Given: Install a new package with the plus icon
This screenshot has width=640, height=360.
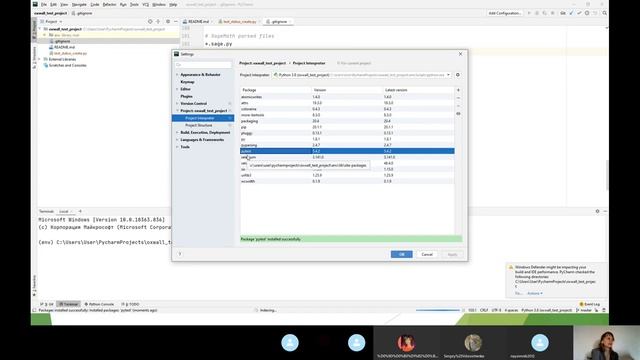Looking at the screenshot, I should [x=458, y=90].
